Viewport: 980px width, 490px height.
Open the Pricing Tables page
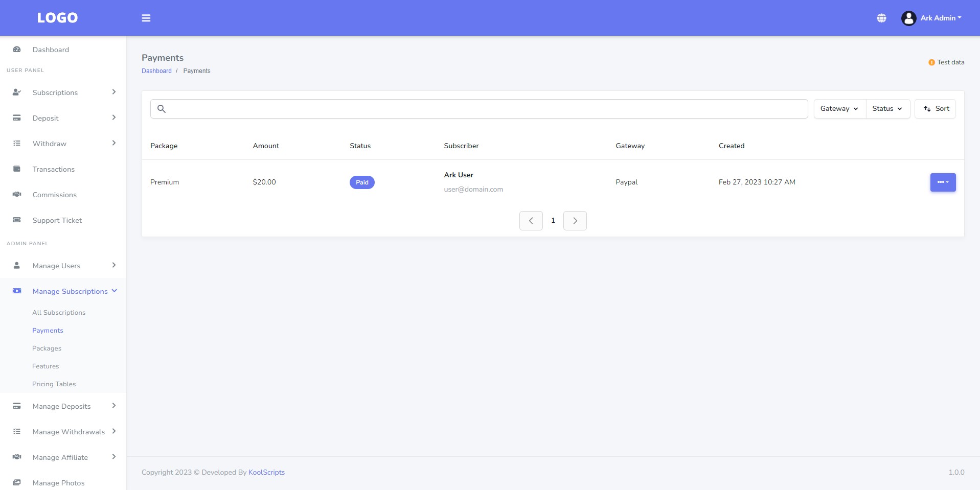click(54, 384)
